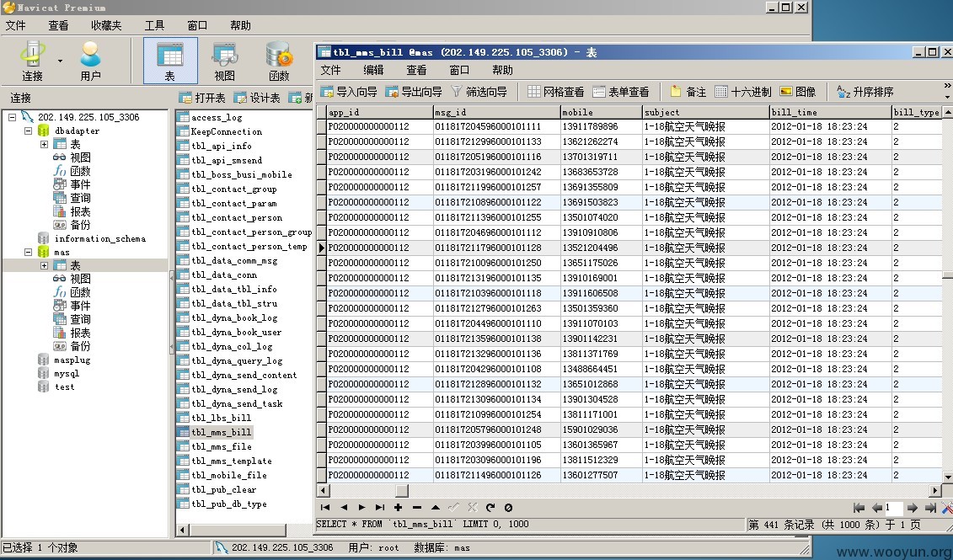953x560 pixels.
Task: Go to first page icon
Action: [x=859, y=508]
